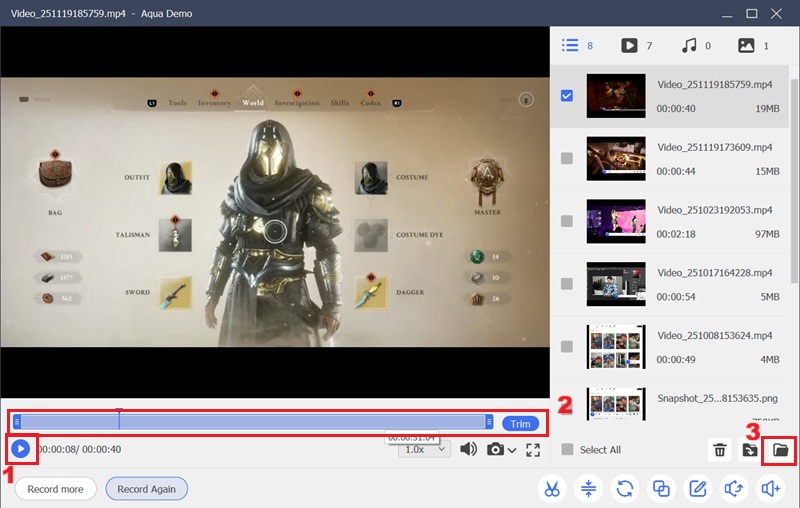Select Video_251119185759.mp4 thumbnail

[616, 96]
